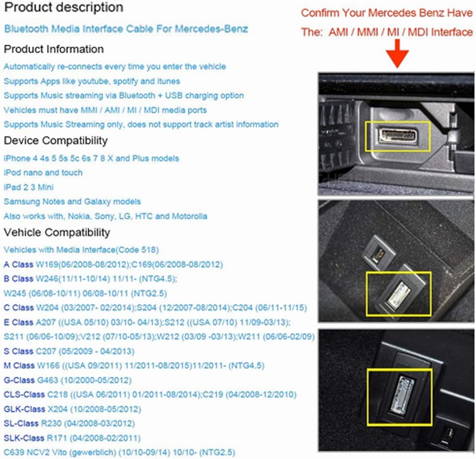Click the 'CLS-Class C218' row

(x=150, y=395)
